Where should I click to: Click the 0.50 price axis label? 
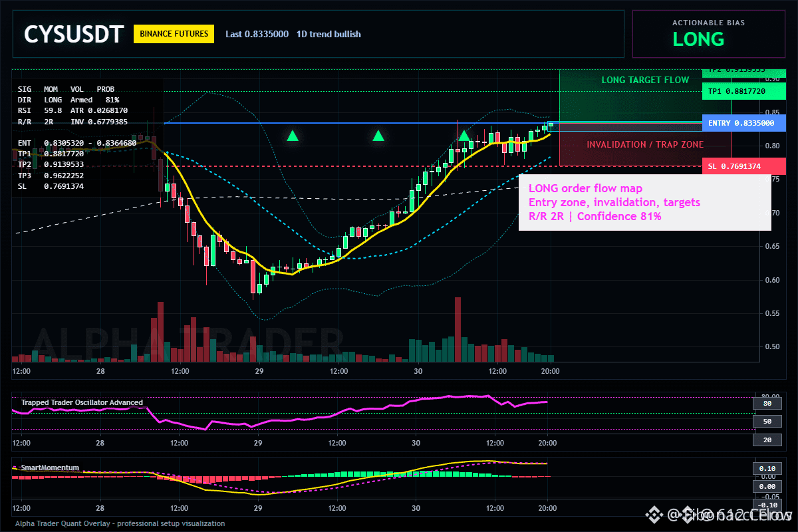(773, 346)
